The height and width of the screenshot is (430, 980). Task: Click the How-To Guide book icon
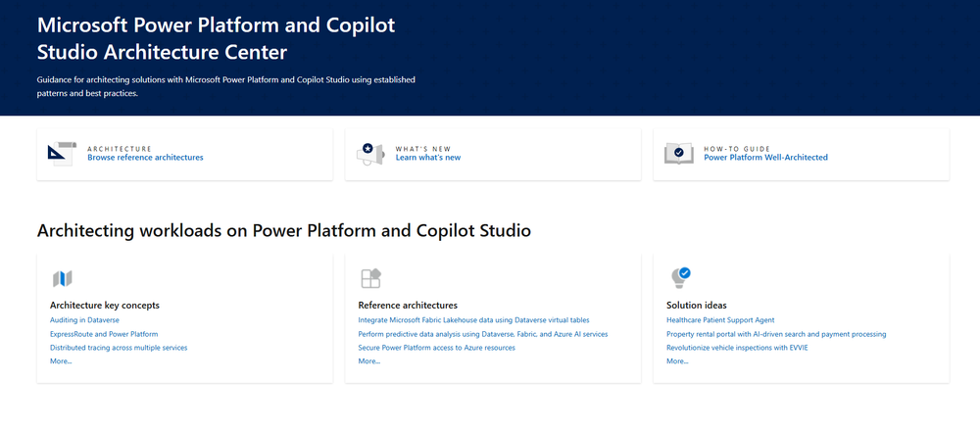click(679, 154)
